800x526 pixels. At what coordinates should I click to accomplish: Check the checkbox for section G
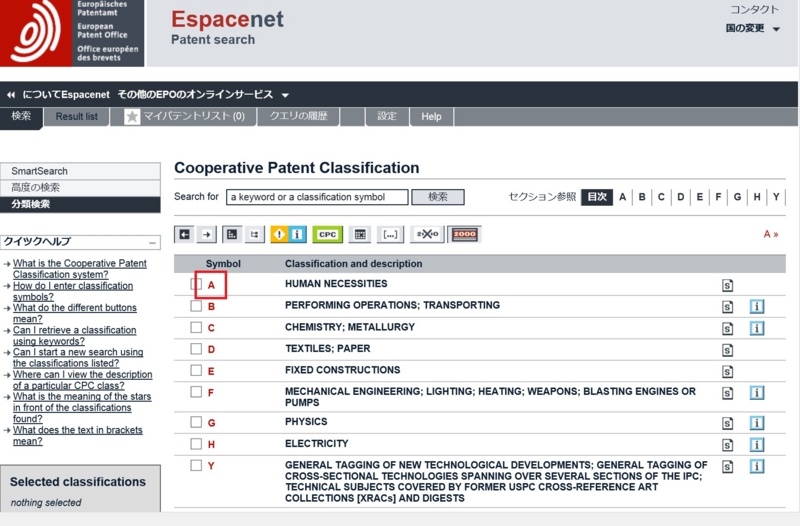coord(196,421)
